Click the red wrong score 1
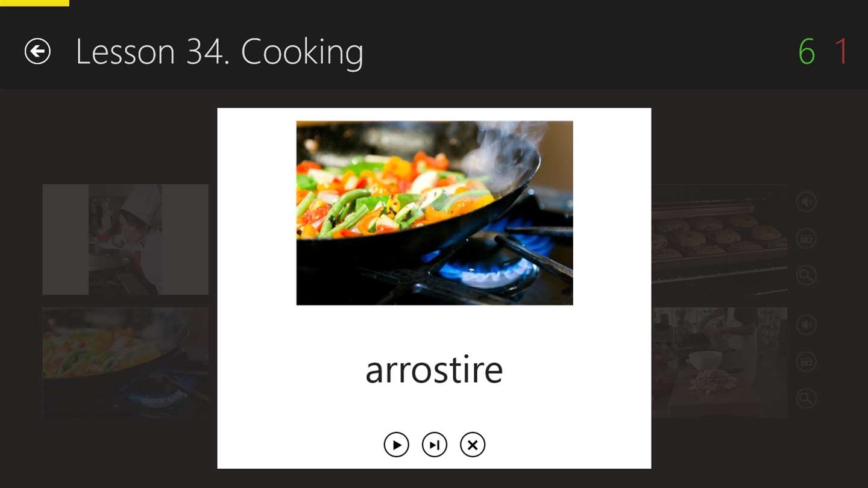Screen dimensions: 868x488 [841, 52]
